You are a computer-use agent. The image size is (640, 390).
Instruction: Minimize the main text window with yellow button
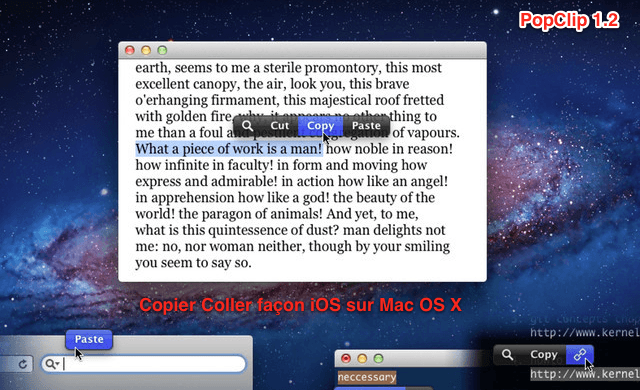click(x=146, y=50)
